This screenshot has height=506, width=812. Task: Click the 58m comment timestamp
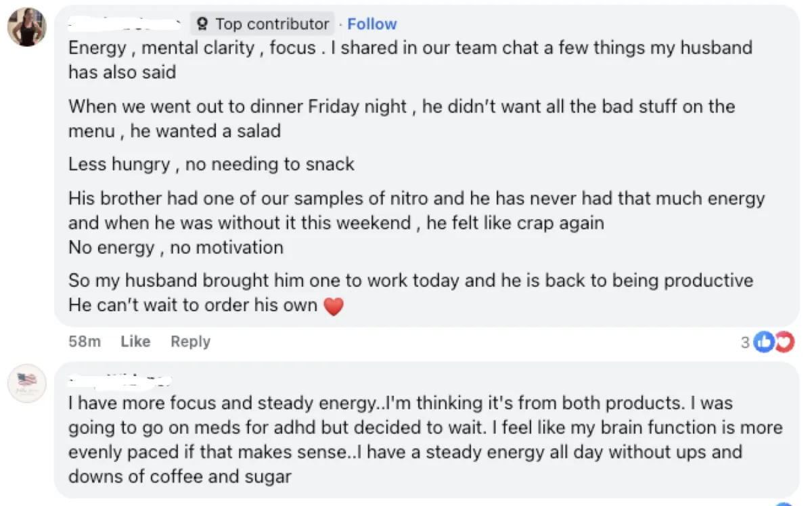(85, 342)
